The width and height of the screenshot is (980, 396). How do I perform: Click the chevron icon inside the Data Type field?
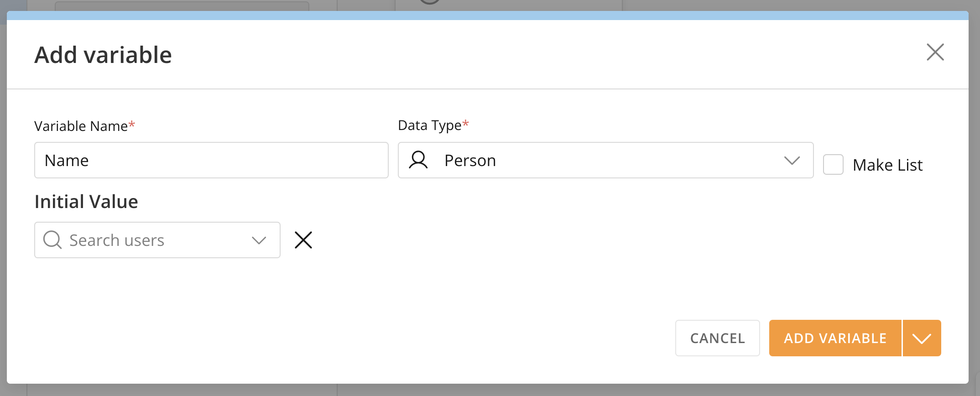[792, 160]
